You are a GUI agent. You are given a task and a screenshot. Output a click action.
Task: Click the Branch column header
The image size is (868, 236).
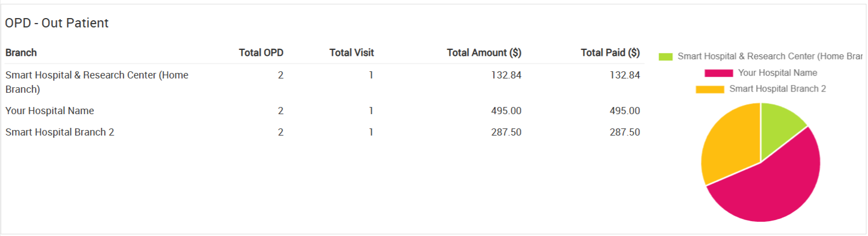[x=21, y=53]
